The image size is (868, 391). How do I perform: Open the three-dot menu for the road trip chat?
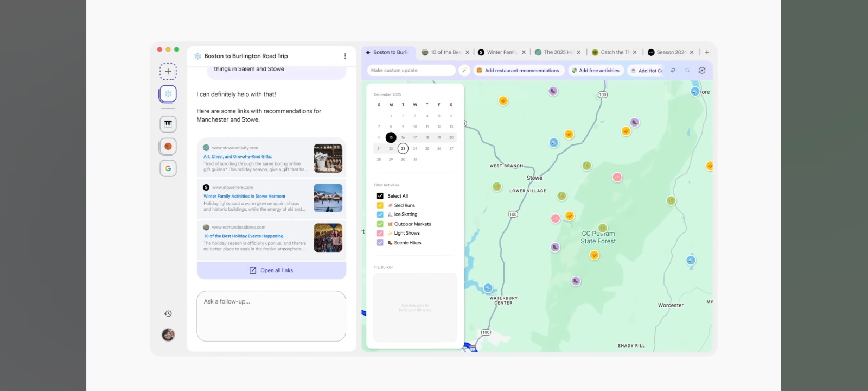click(x=345, y=56)
